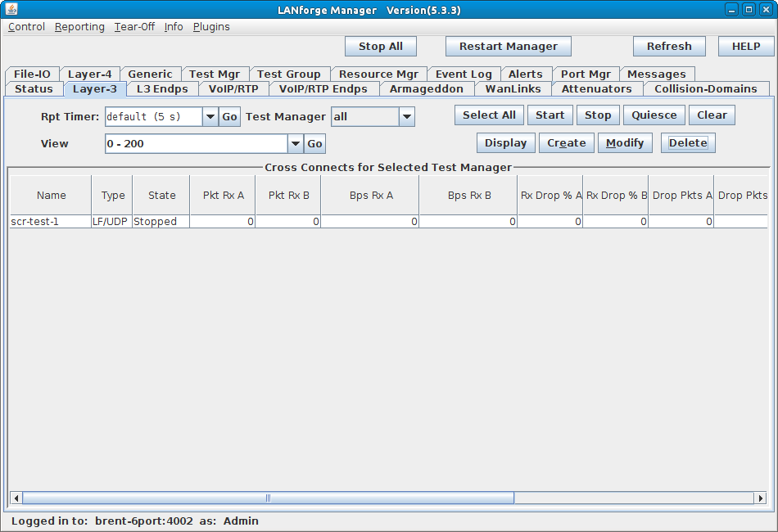778x532 pixels.
Task: Open HELP
Action: tap(746, 46)
